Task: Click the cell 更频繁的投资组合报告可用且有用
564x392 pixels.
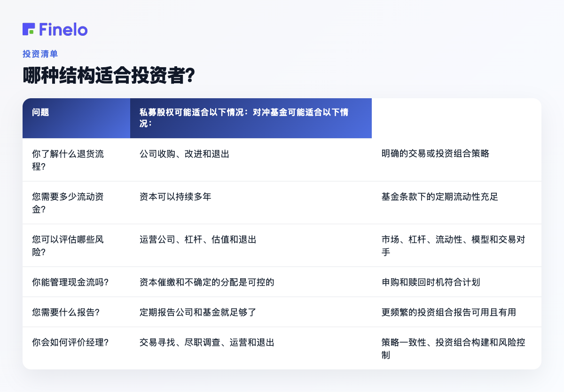Action: click(x=449, y=312)
